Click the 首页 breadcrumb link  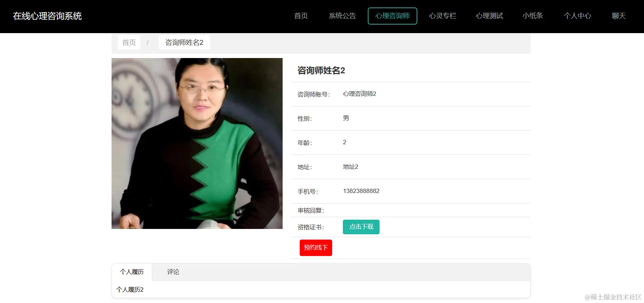click(x=129, y=42)
